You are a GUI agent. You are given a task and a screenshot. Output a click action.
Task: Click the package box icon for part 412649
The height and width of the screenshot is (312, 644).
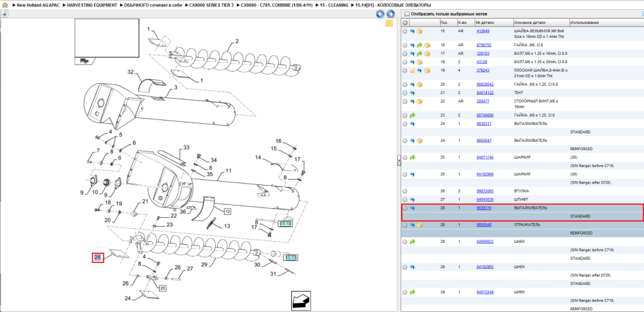point(420,31)
